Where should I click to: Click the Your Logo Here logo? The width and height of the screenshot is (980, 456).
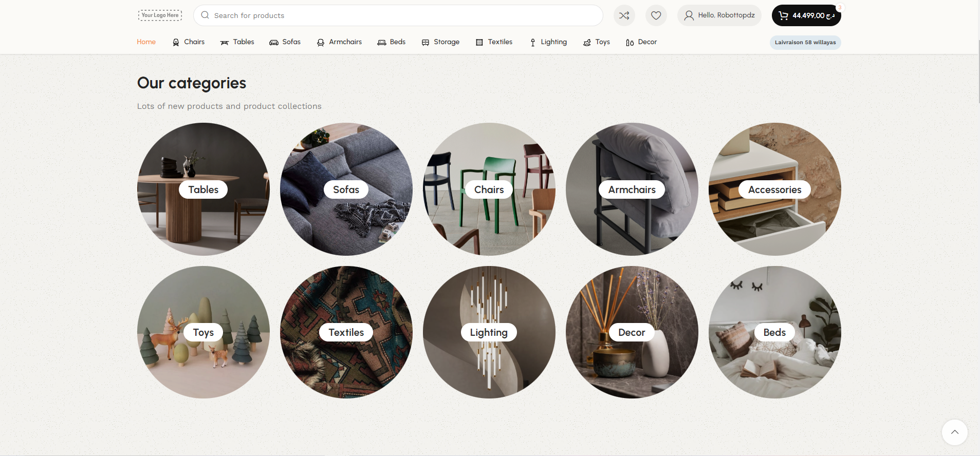click(160, 15)
